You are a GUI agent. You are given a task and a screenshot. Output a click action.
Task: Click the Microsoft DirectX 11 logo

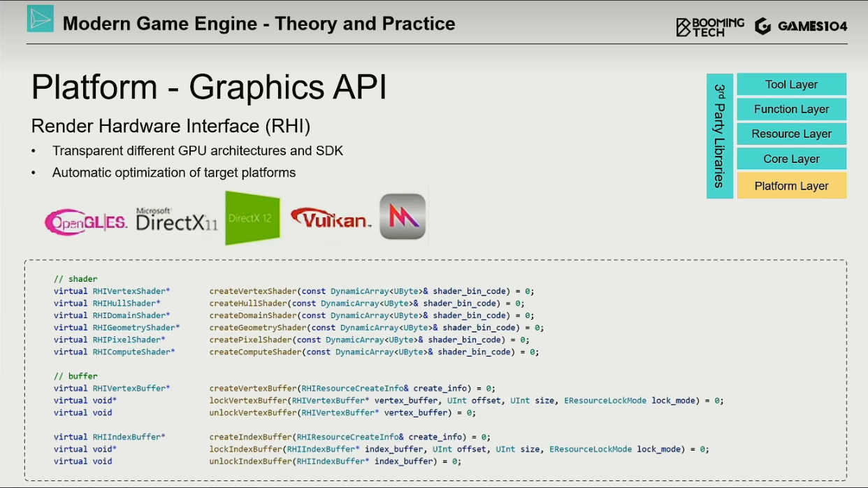[x=177, y=220]
